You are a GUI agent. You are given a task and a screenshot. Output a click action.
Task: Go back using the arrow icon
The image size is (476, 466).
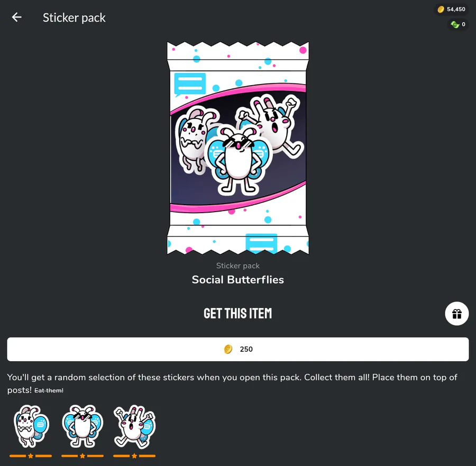coord(17,17)
